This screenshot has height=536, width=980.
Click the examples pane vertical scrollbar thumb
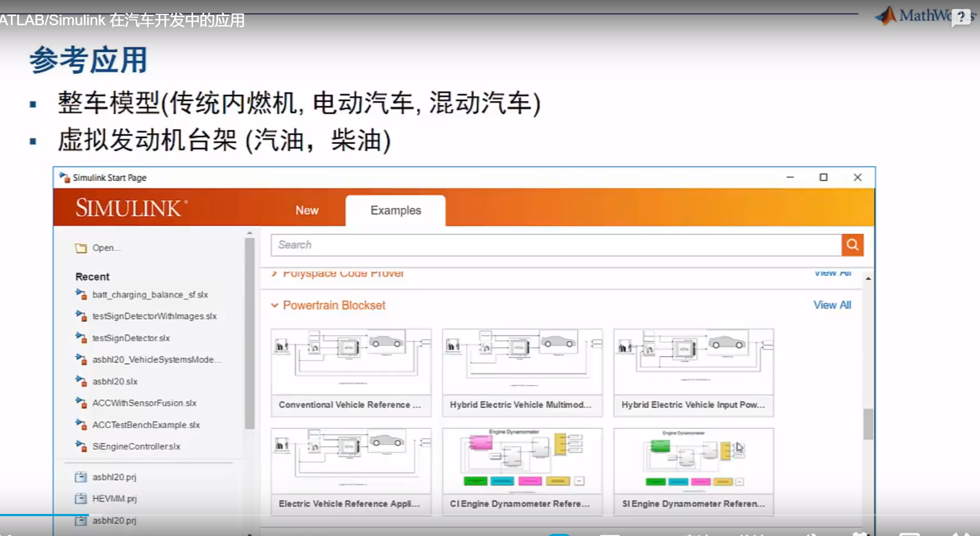(868, 424)
